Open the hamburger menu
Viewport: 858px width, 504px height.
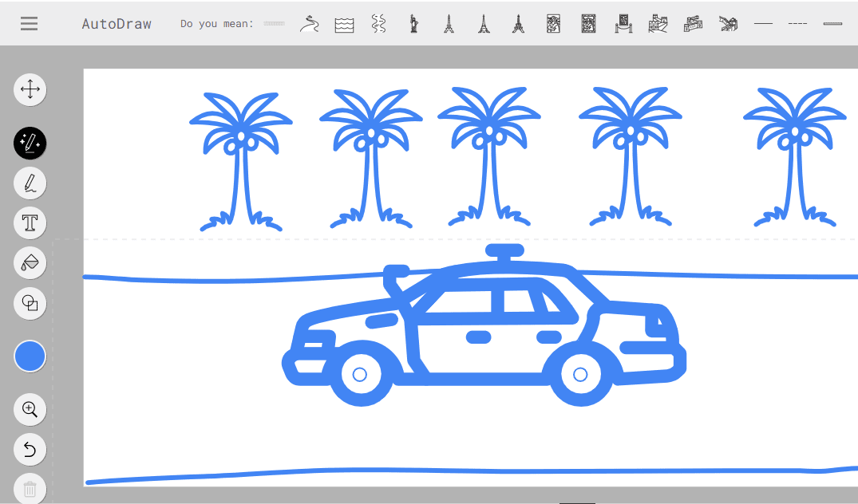pyautogui.click(x=30, y=23)
